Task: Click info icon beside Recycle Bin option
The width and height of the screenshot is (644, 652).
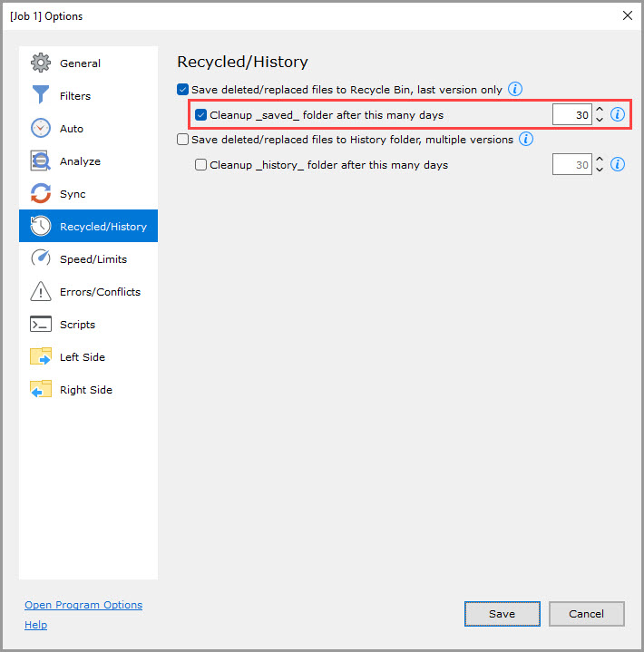Action: tap(515, 89)
